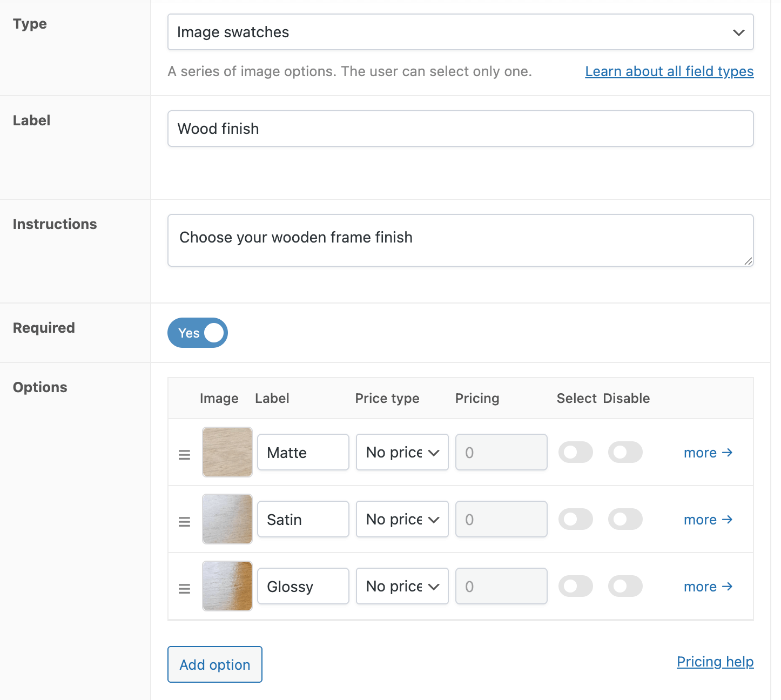Click the Glossy wood swatch image
Viewport: 781px width, 700px height.
tap(227, 586)
